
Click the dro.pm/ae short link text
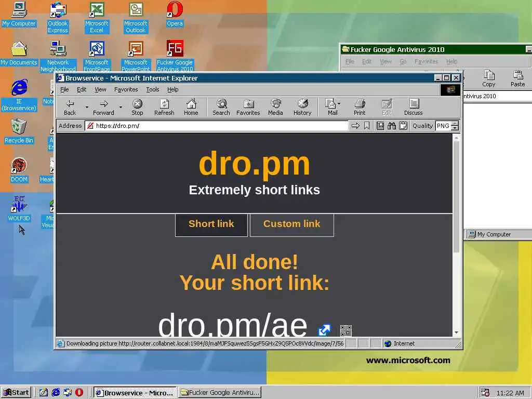(233, 324)
